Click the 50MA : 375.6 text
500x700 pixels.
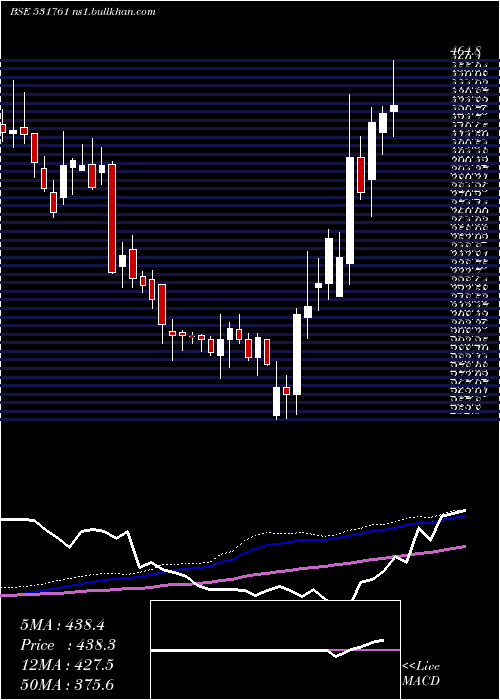pyautogui.click(x=67, y=685)
